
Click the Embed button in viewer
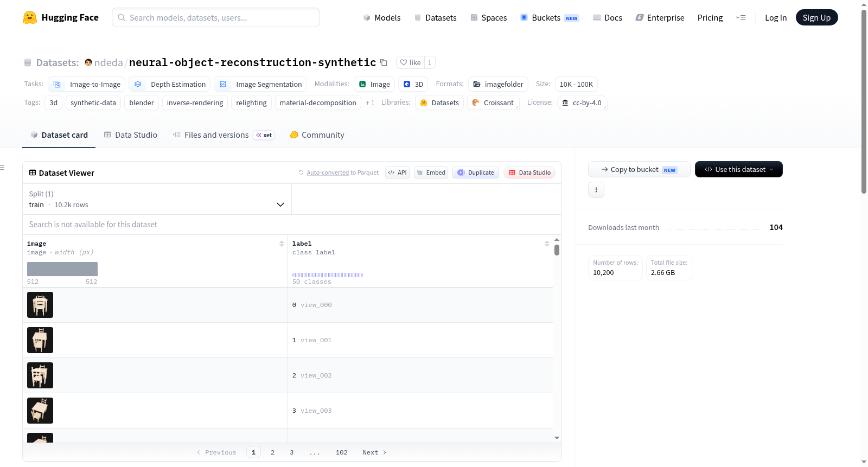(x=431, y=172)
